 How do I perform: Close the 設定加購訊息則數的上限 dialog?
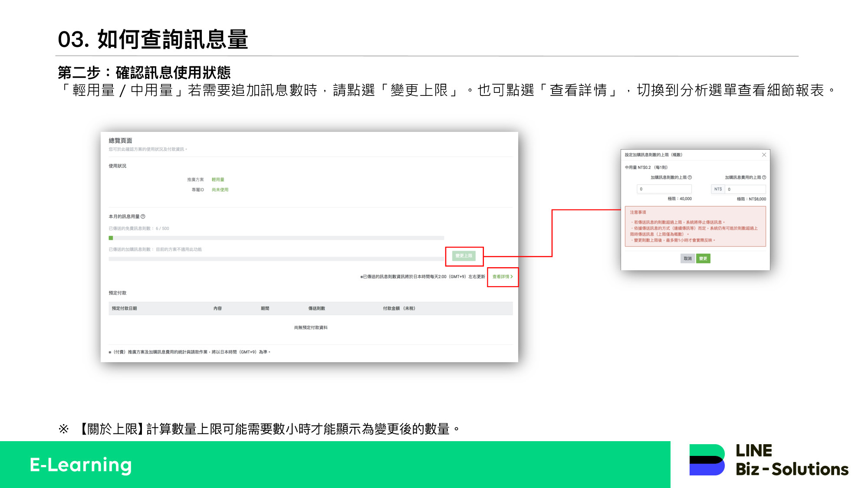tap(764, 155)
